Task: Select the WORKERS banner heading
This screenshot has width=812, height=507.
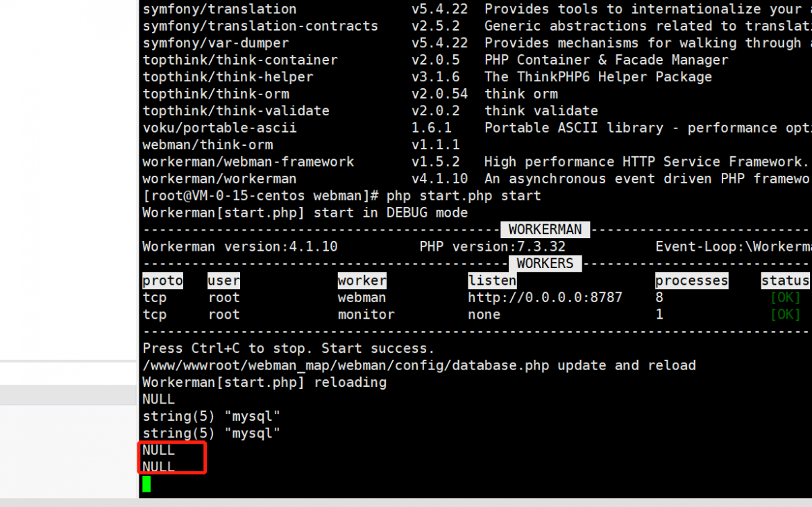Action: click(x=545, y=264)
